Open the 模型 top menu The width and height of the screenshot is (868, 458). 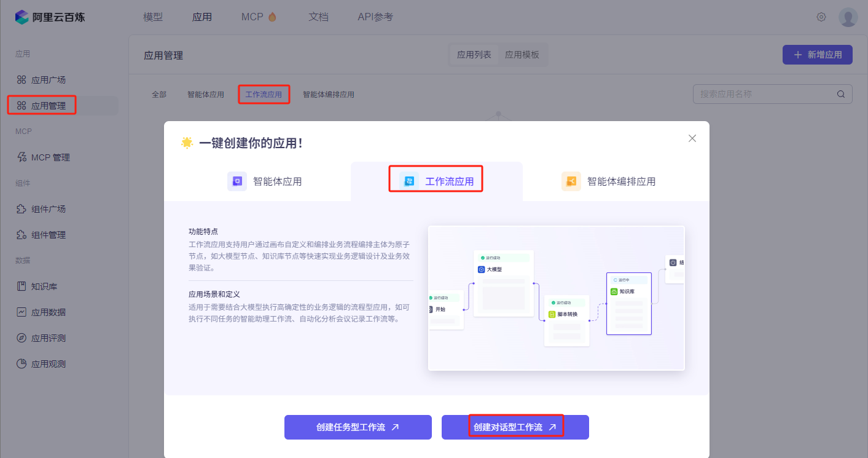pyautogui.click(x=153, y=17)
